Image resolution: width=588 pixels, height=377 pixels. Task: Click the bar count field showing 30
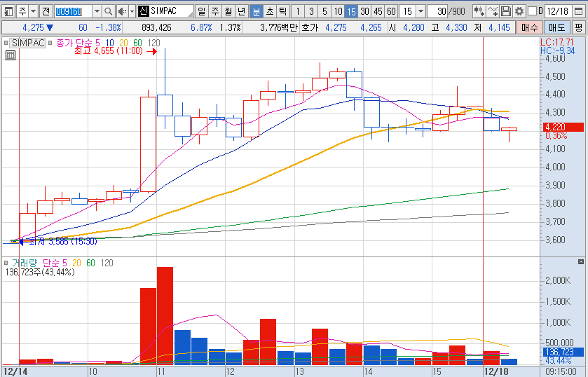pos(437,11)
